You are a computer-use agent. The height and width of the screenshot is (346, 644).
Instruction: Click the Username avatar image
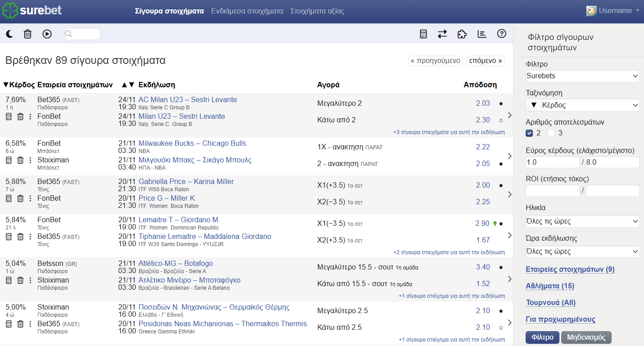tap(591, 11)
